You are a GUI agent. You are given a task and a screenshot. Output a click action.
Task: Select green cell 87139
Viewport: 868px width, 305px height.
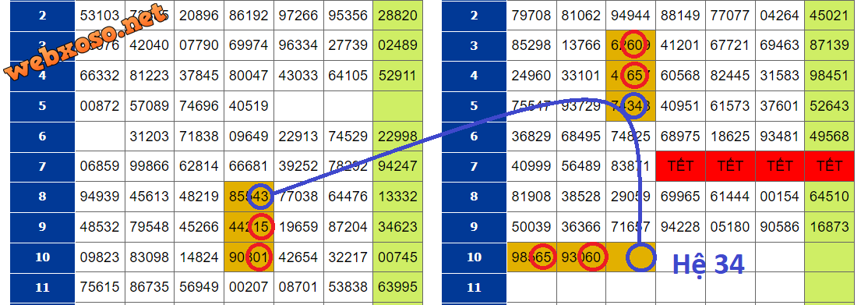click(829, 45)
